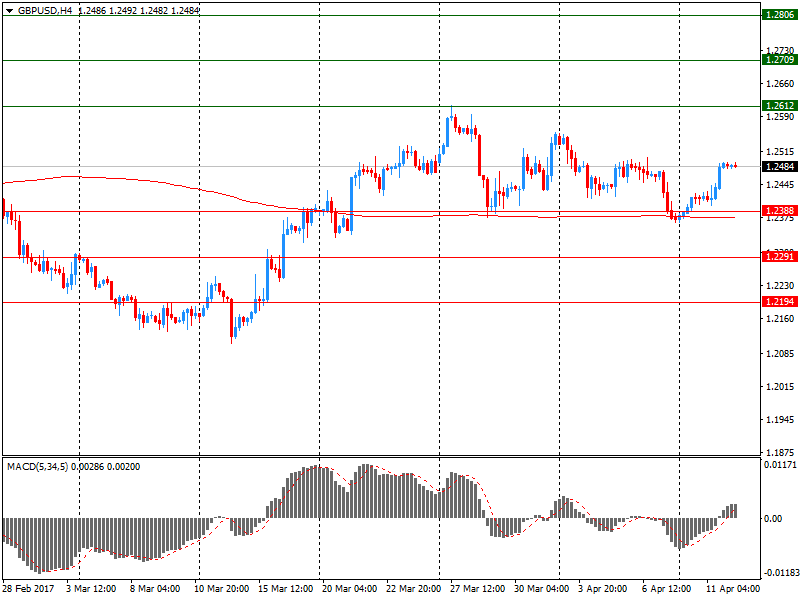The height and width of the screenshot is (600, 800).
Task: Click the 1.2445 price scale value
Action: click(x=780, y=185)
